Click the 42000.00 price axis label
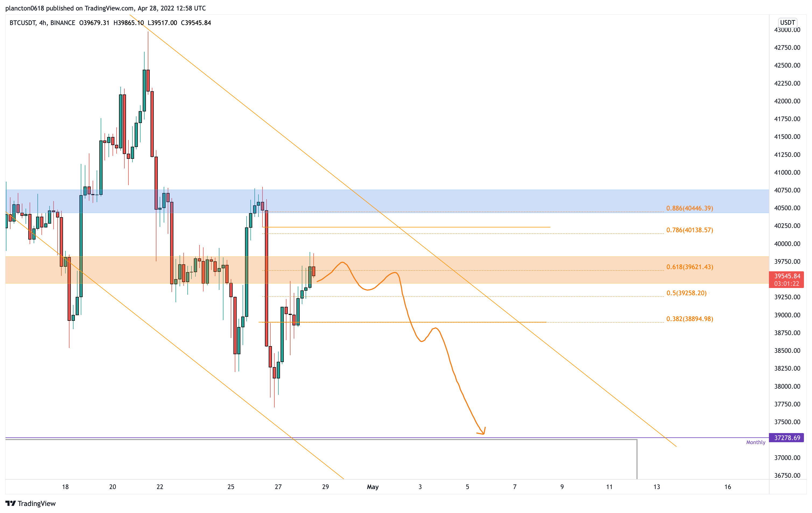The image size is (812, 513). (787, 101)
